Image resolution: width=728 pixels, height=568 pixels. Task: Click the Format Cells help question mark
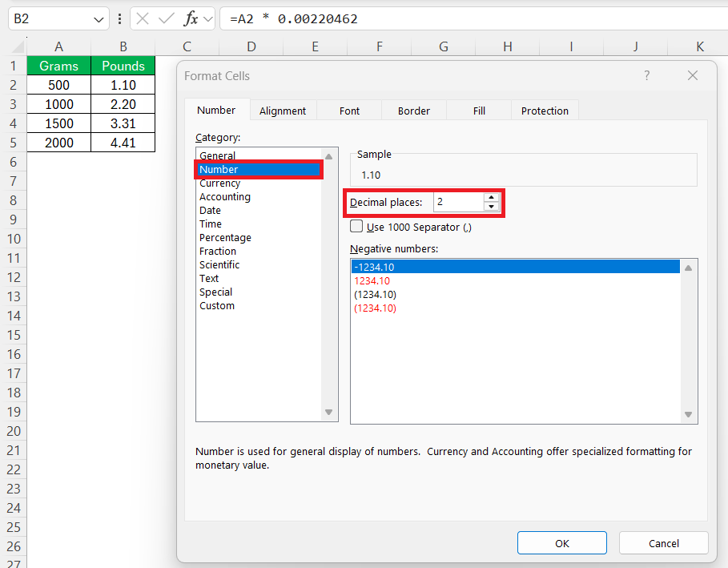point(647,75)
